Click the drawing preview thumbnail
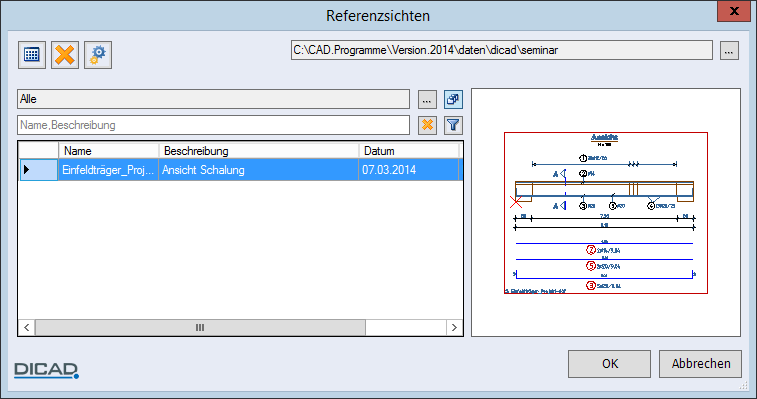757x399 pixels. point(606,213)
